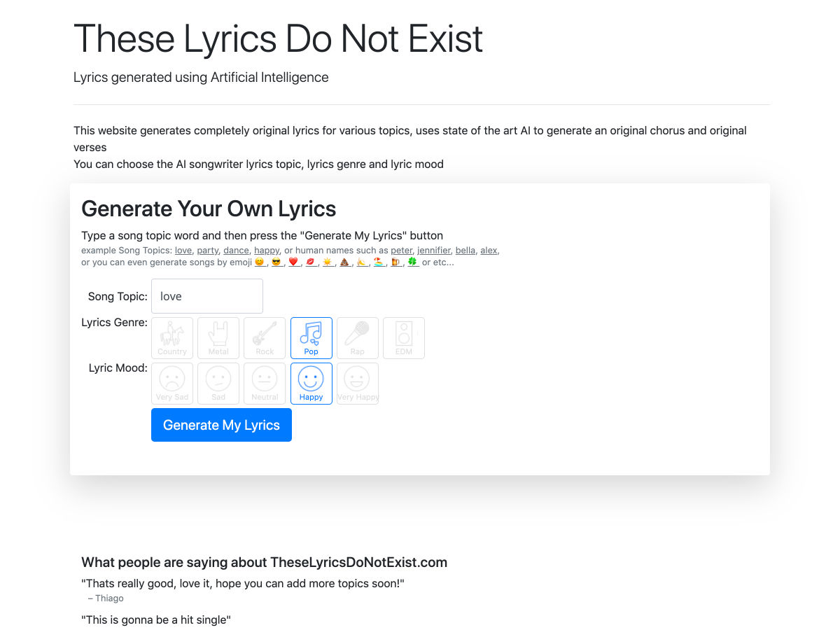
Task: Select the Country genre horse-rider icon
Action: (x=172, y=338)
